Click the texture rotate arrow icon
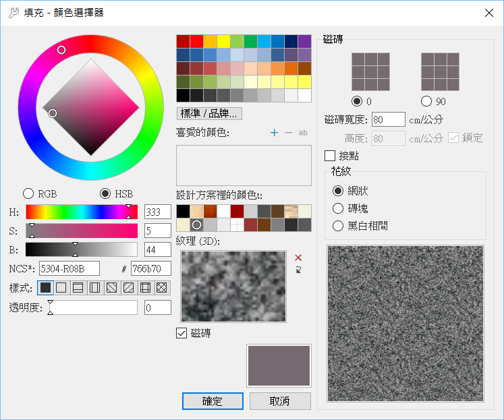The image size is (504, 420). (298, 270)
